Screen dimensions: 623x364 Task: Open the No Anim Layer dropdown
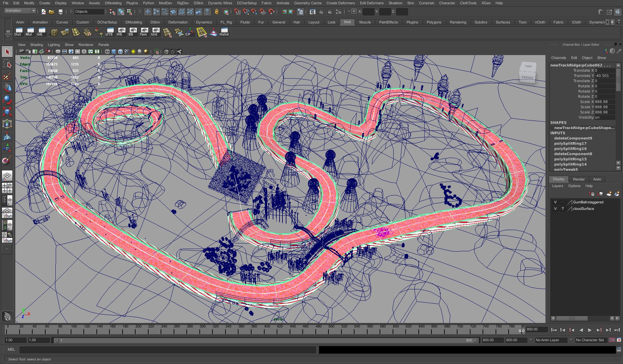tap(551, 340)
